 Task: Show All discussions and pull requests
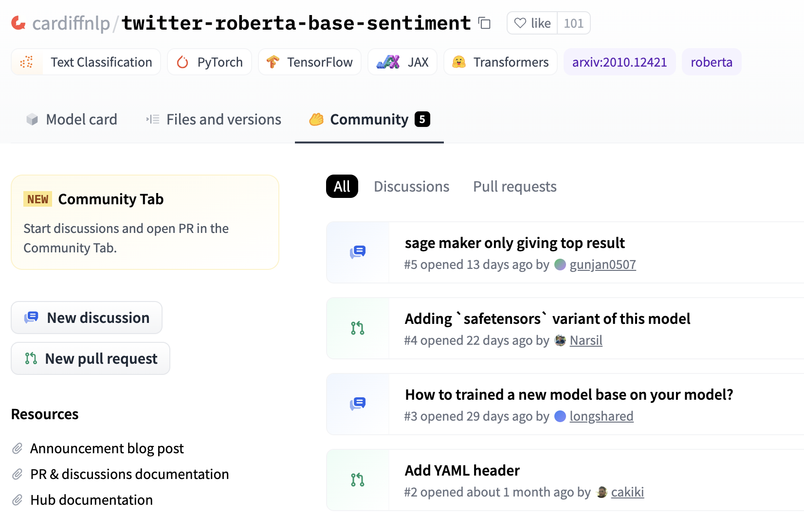342,186
